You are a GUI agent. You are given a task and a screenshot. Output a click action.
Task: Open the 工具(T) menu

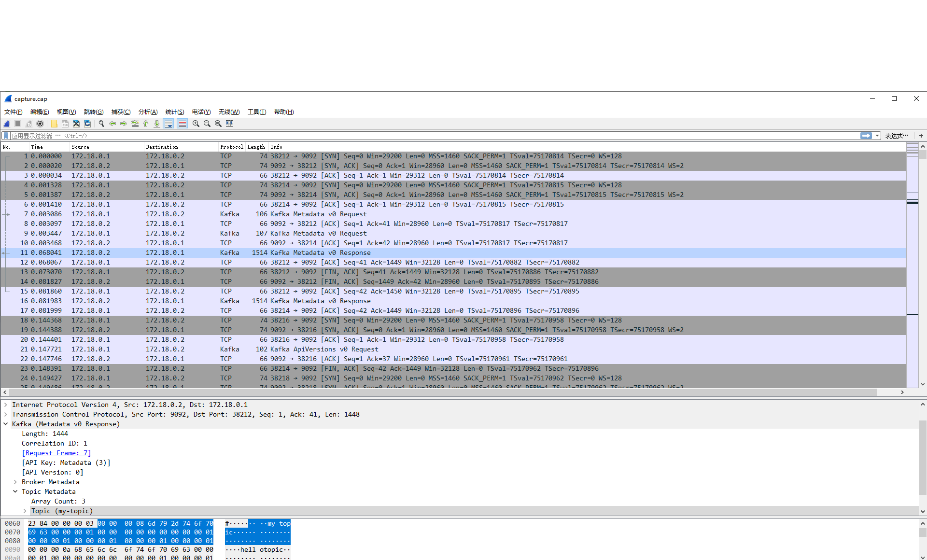point(257,112)
